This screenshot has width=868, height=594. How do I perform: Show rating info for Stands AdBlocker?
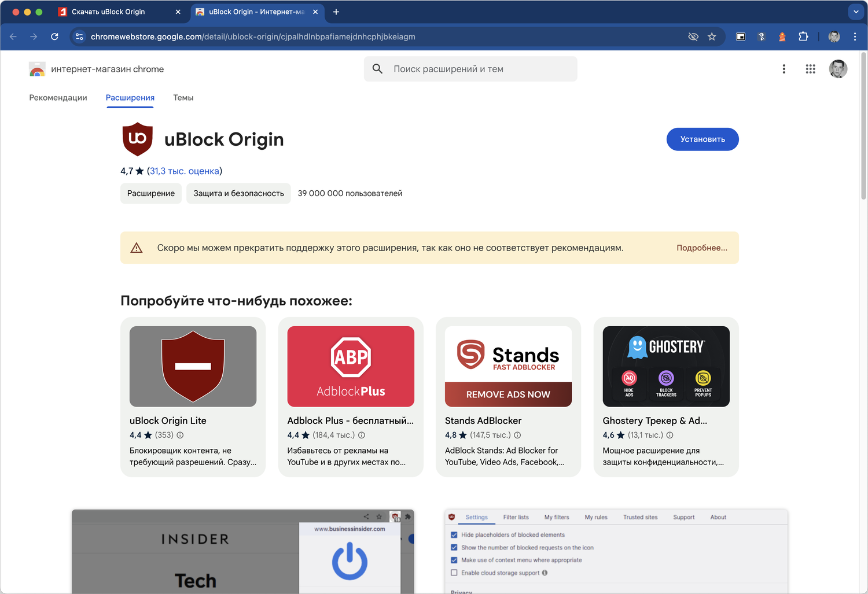517,435
